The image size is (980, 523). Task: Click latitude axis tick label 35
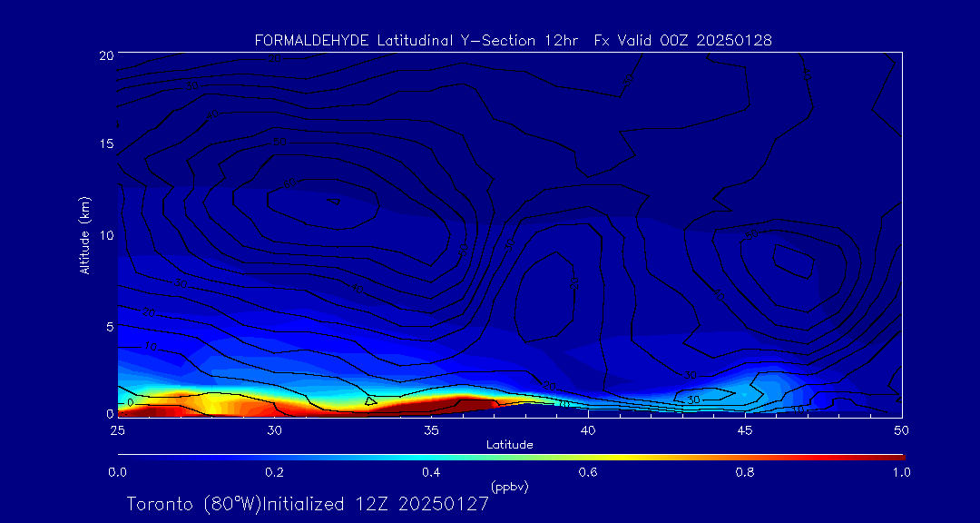431,430
